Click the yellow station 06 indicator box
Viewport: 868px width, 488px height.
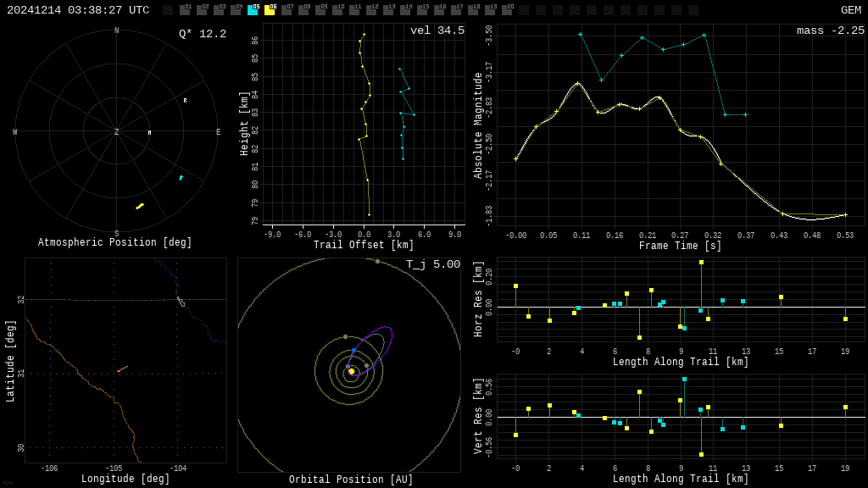coord(270,10)
